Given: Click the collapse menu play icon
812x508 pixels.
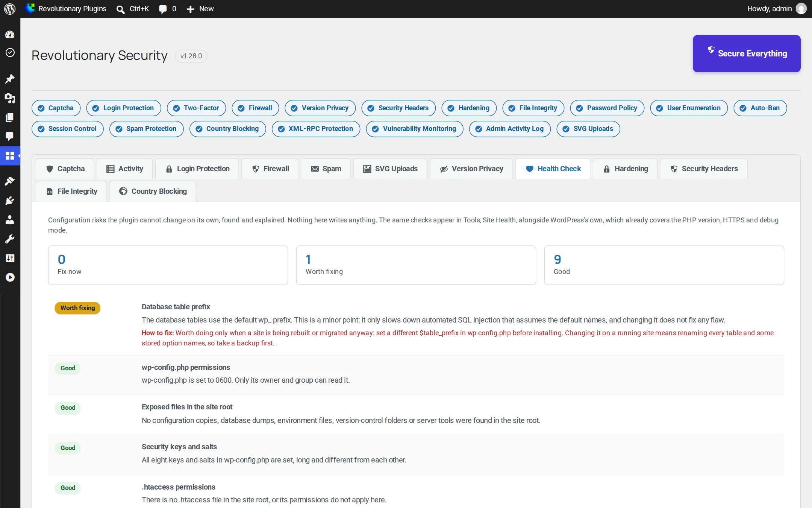Looking at the screenshot, I should (10, 277).
